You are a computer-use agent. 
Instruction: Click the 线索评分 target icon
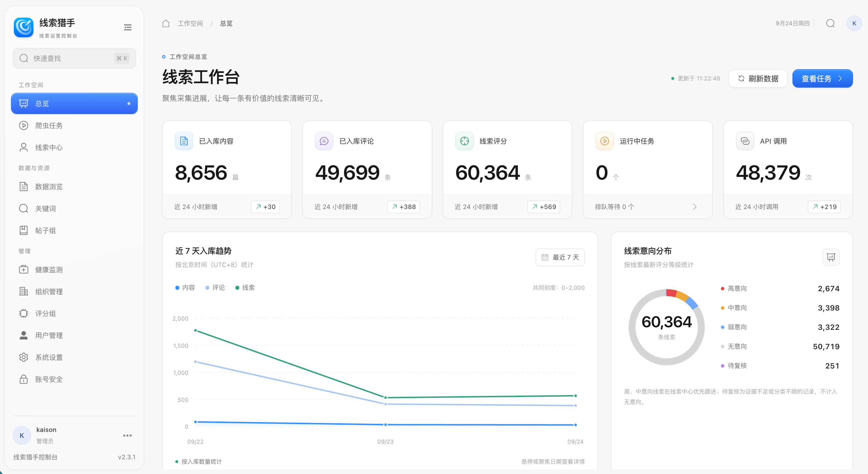point(464,141)
